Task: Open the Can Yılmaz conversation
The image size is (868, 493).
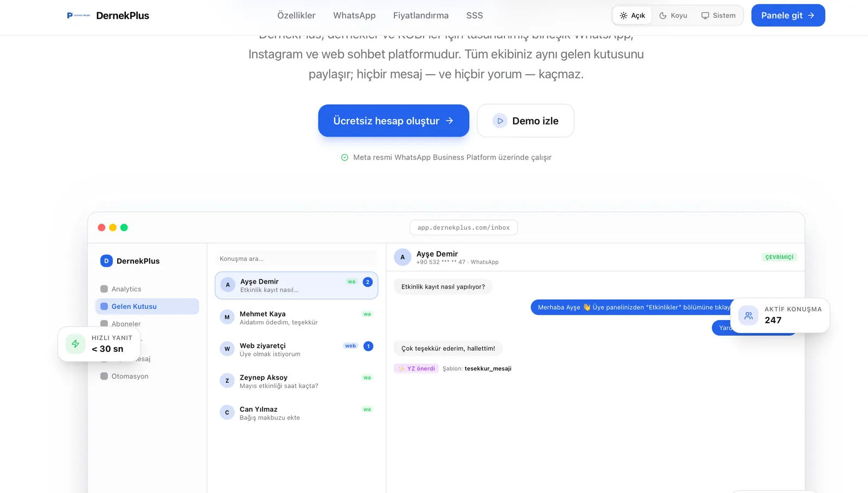Action: 296,413
